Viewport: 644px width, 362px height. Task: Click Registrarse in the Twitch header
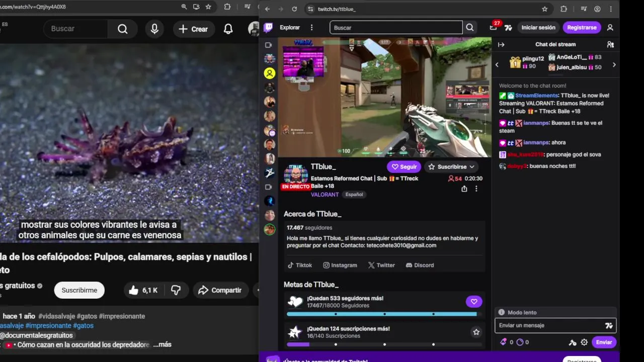(582, 28)
